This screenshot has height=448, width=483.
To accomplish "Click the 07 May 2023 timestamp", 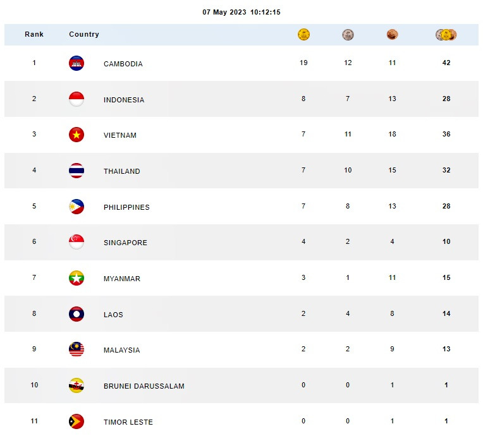I will [241, 12].
